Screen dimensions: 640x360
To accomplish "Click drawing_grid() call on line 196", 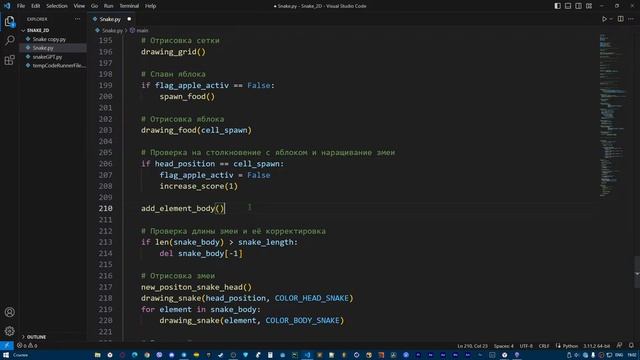I will point(173,52).
